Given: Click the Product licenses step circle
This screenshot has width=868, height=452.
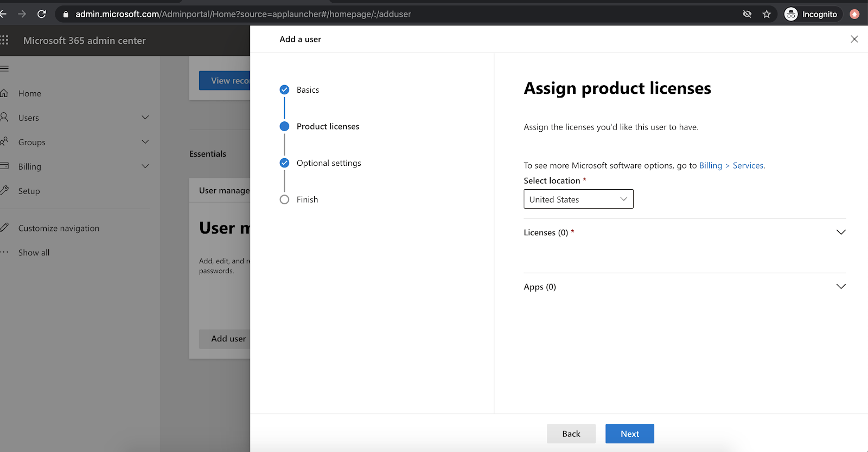Looking at the screenshot, I should (x=284, y=126).
